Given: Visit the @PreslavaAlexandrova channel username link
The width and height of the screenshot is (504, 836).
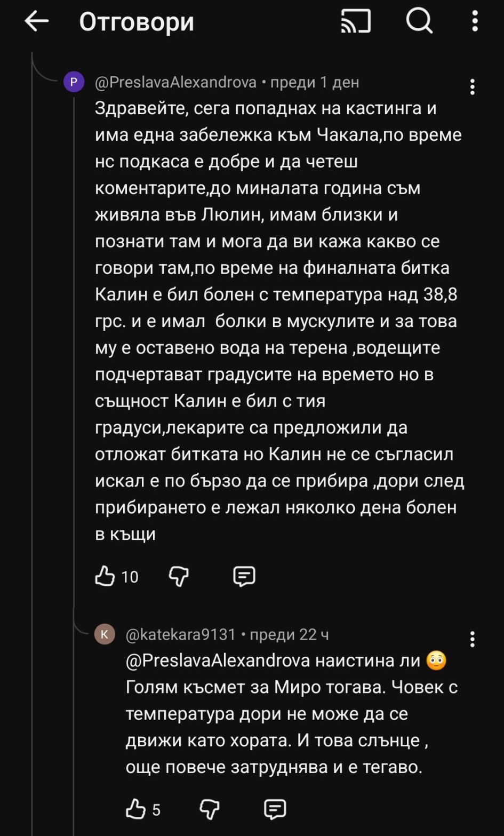Looking at the screenshot, I should pyautogui.click(x=175, y=83).
